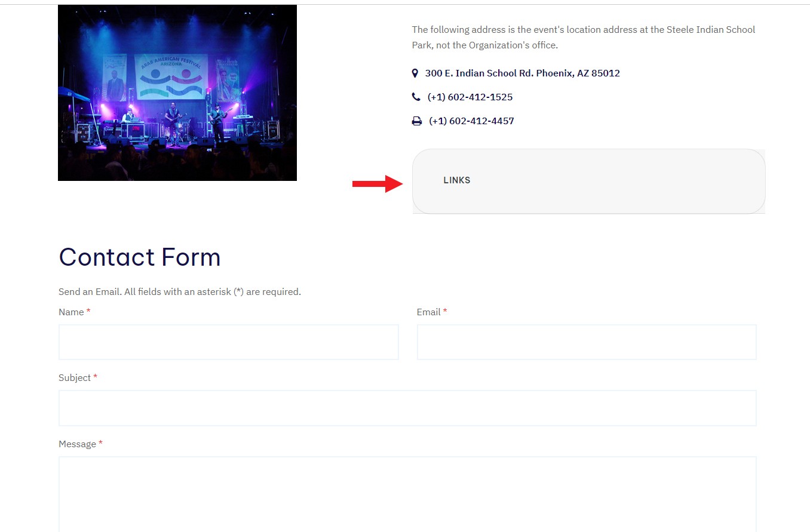Click the fax printer icon
Screen dimensions: 810x532
417,121
